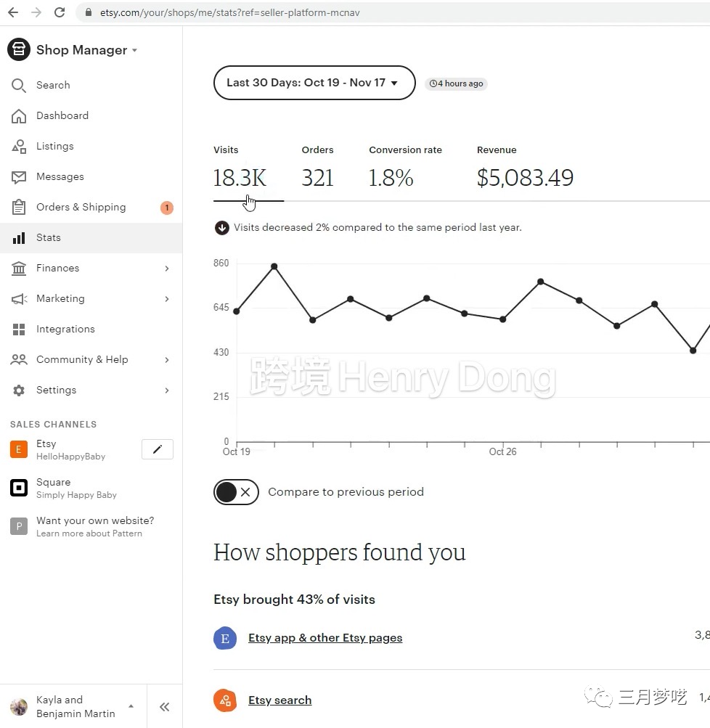Open Settings in the sidebar
Screen dimensions: 710x728
point(56,390)
